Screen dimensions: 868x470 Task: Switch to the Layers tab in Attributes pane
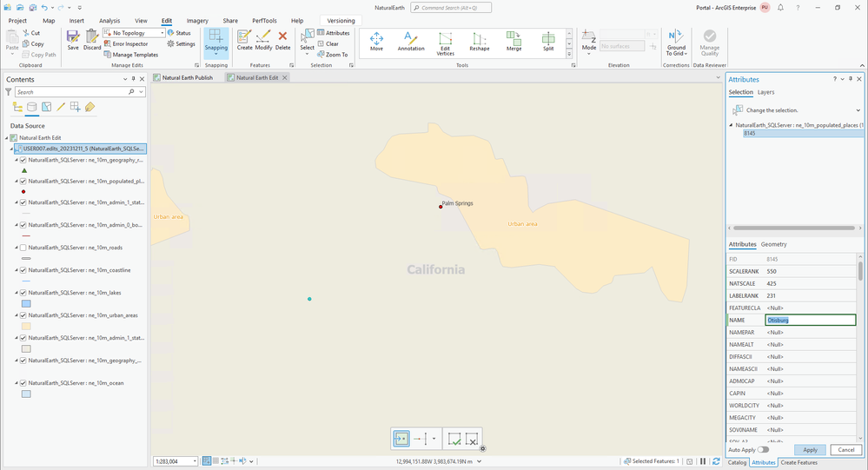[x=766, y=92]
